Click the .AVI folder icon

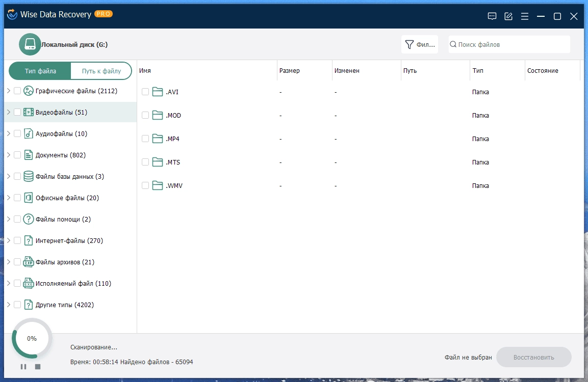pyautogui.click(x=158, y=92)
